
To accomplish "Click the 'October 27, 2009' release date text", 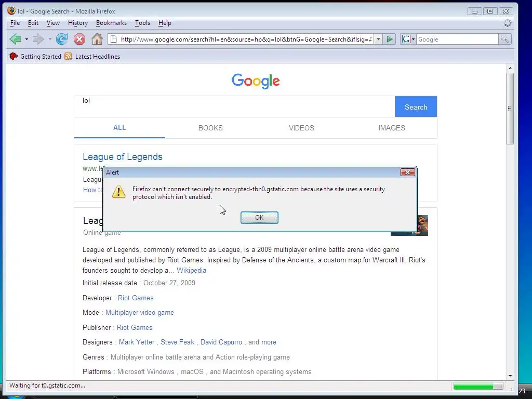I will click(x=169, y=283).
